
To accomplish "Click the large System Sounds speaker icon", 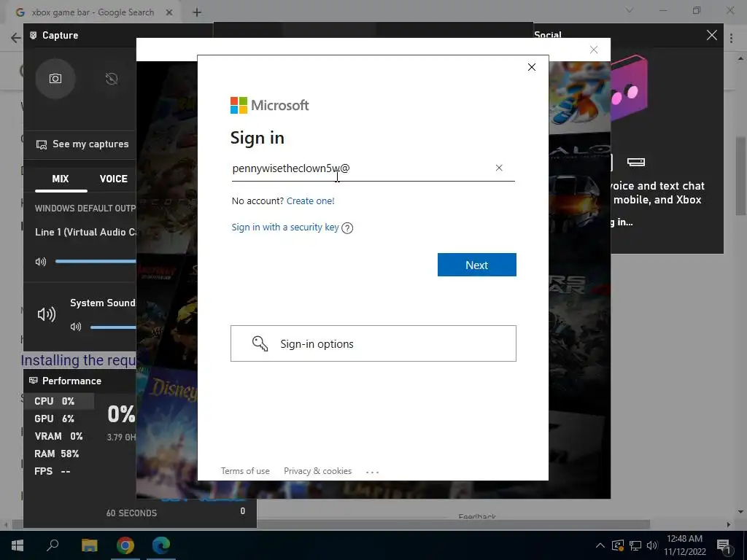I will tap(47, 314).
